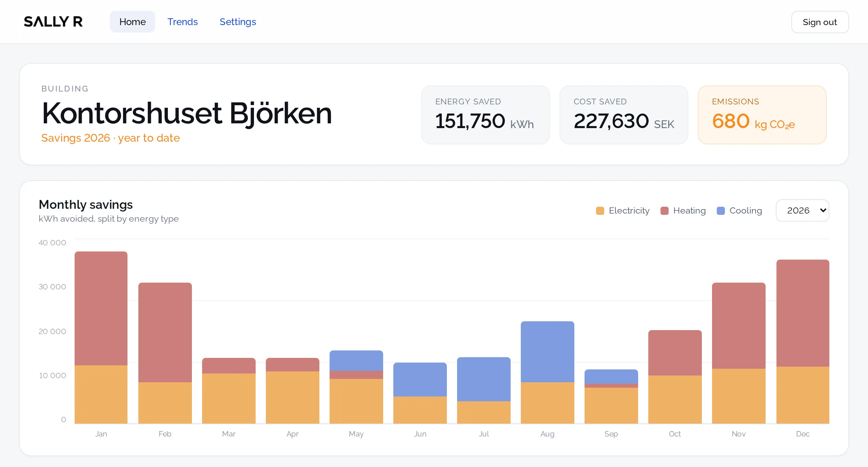This screenshot has height=467, width=868.
Task: Click the Cooling legend color swatch
Action: [721, 211]
